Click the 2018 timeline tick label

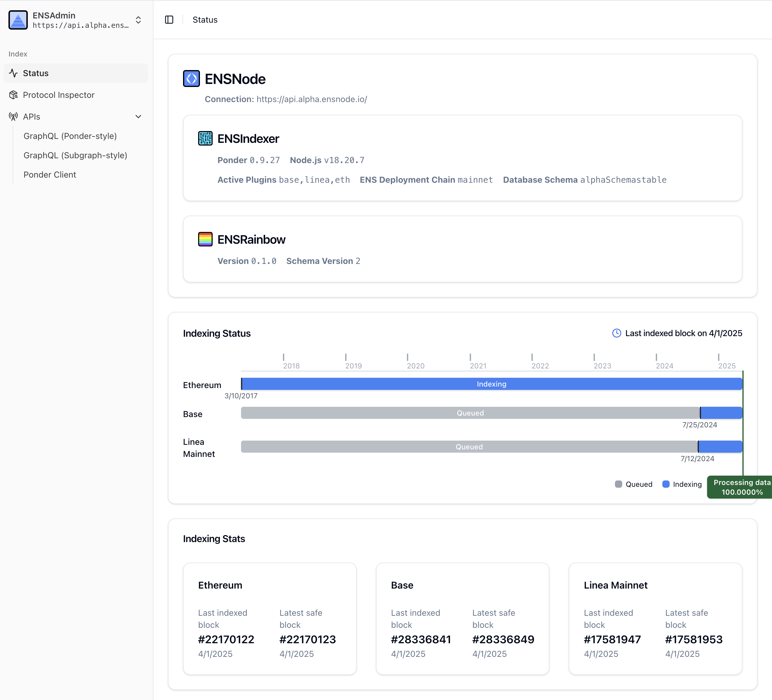pos(291,366)
